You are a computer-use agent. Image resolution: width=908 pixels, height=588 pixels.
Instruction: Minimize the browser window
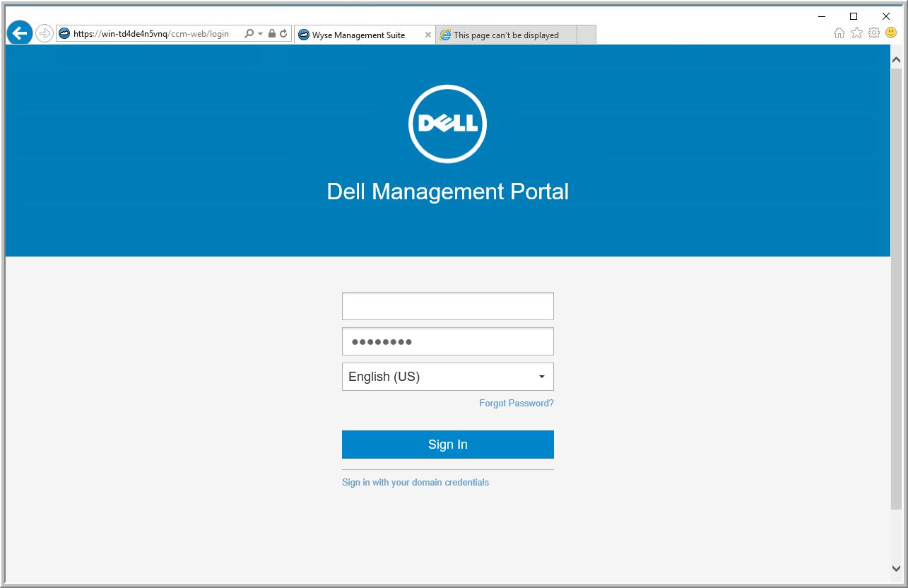tap(822, 16)
